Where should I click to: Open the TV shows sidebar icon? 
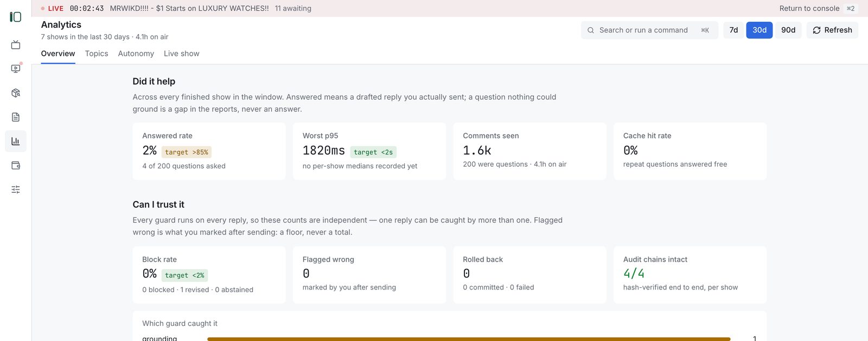pyautogui.click(x=16, y=45)
